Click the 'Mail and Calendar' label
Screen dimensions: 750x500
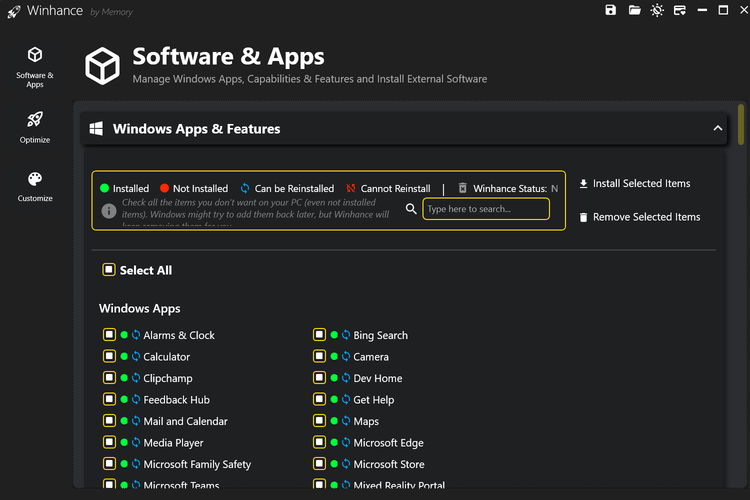[186, 421]
